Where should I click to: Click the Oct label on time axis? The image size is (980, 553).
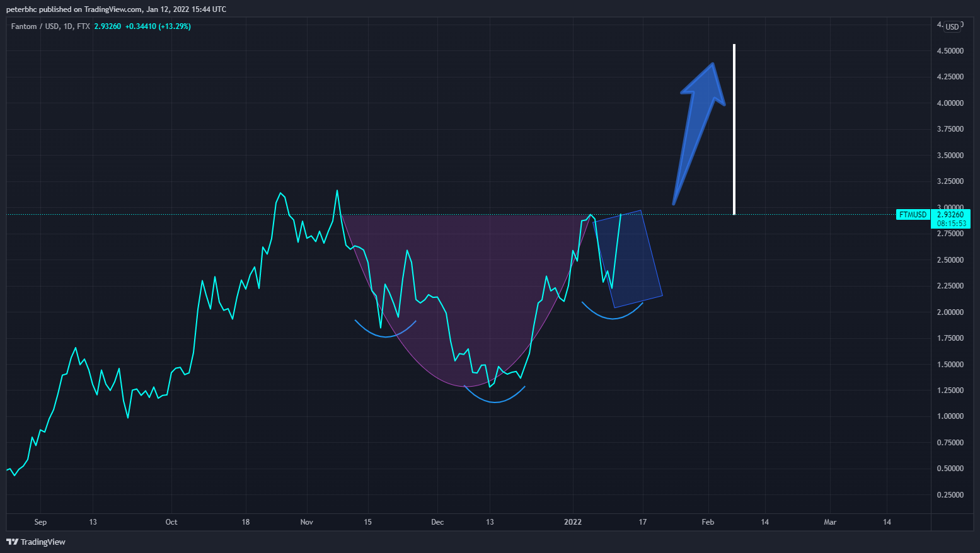pyautogui.click(x=171, y=522)
